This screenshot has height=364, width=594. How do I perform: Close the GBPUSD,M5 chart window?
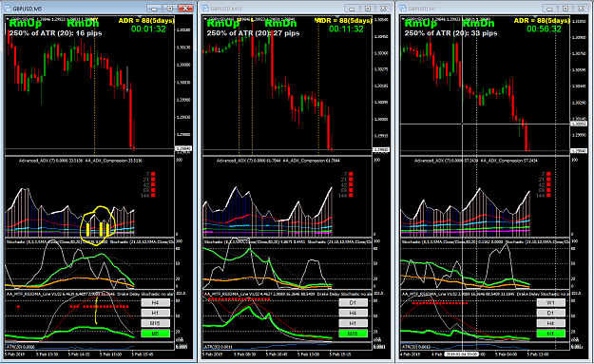(185, 9)
